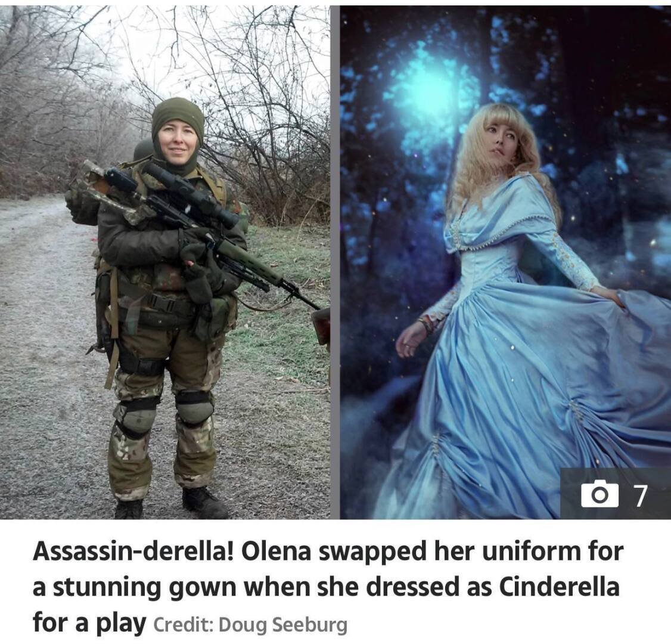Open the right photo of the blue gown
This screenshot has width=671, height=644.
point(505,262)
